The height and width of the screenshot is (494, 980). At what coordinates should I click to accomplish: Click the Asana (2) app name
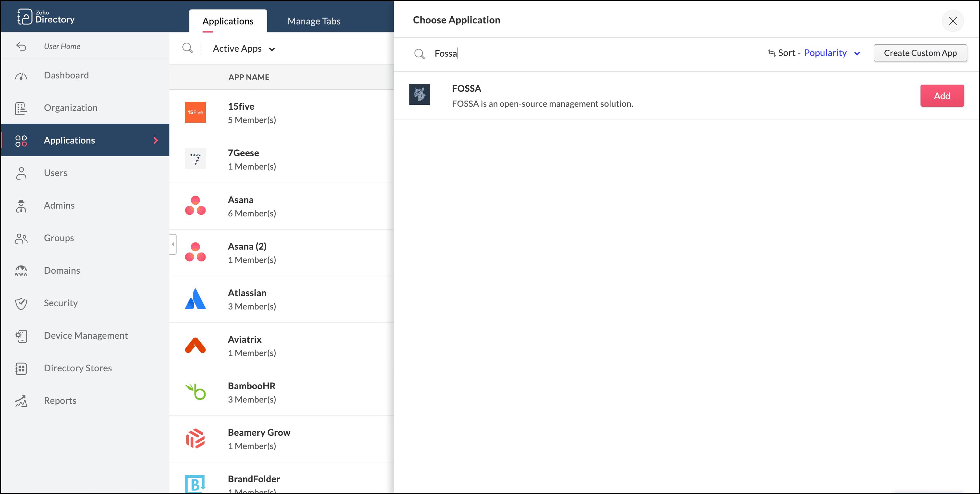[x=247, y=246]
